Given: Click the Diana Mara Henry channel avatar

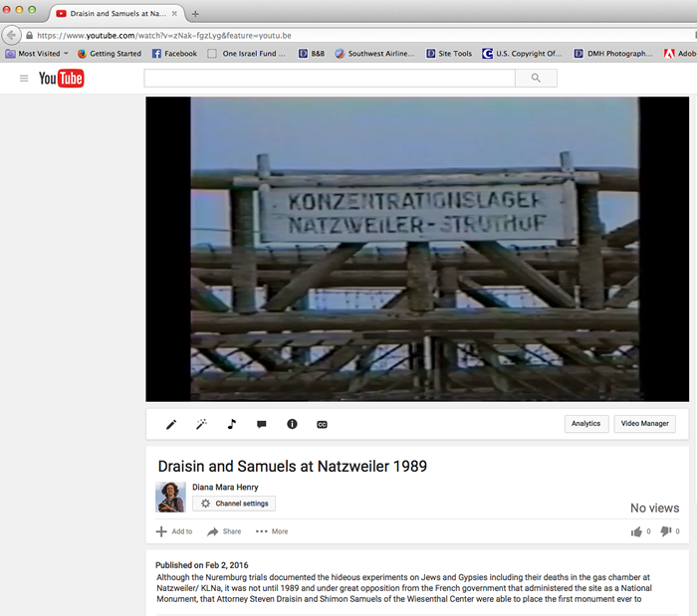Looking at the screenshot, I should pos(170,497).
